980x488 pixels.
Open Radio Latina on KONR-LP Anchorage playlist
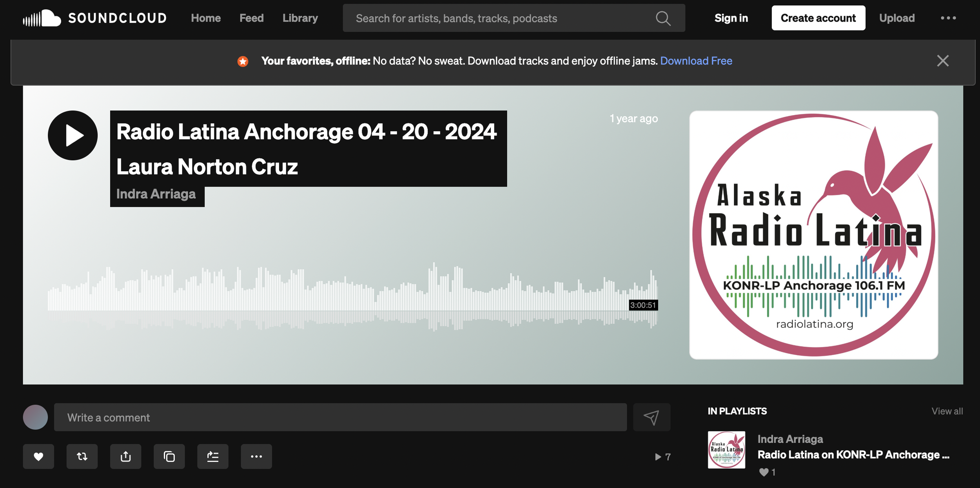pos(853,455)
